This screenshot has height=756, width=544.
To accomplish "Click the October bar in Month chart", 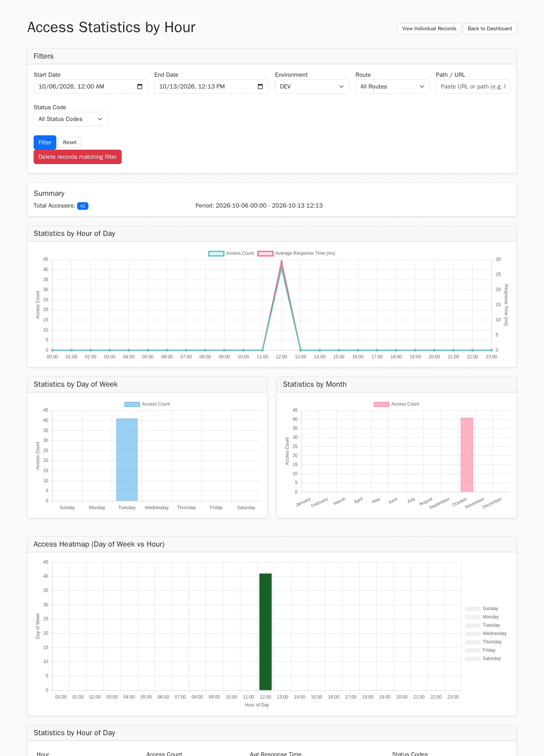I will [x=467, y=455].
